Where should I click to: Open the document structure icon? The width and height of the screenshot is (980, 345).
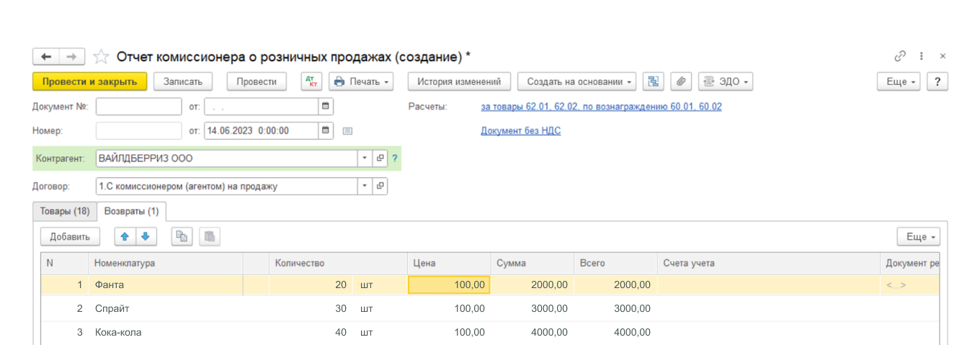tap(654, 81)
